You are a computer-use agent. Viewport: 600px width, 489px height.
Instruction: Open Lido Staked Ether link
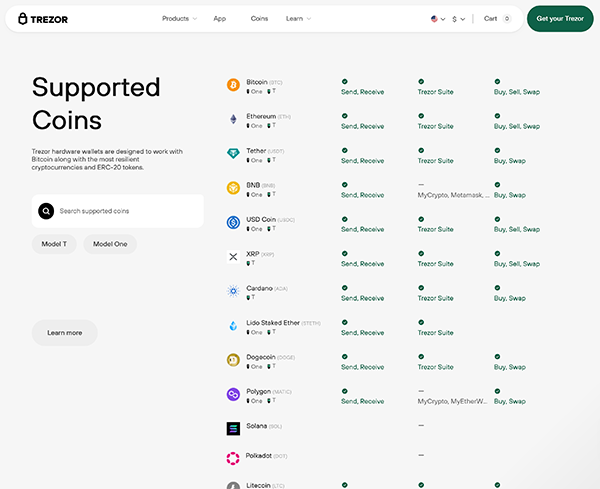point(273,323)
